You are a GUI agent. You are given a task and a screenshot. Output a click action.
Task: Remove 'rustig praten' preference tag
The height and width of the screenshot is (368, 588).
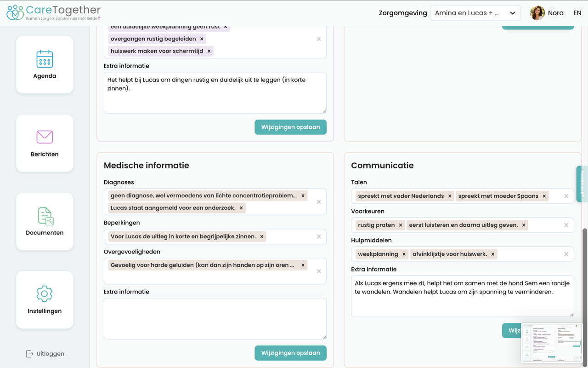401,225
